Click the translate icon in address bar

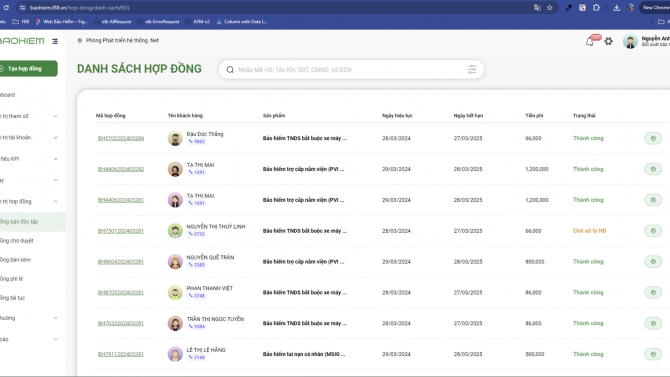[x=537, y=8]
